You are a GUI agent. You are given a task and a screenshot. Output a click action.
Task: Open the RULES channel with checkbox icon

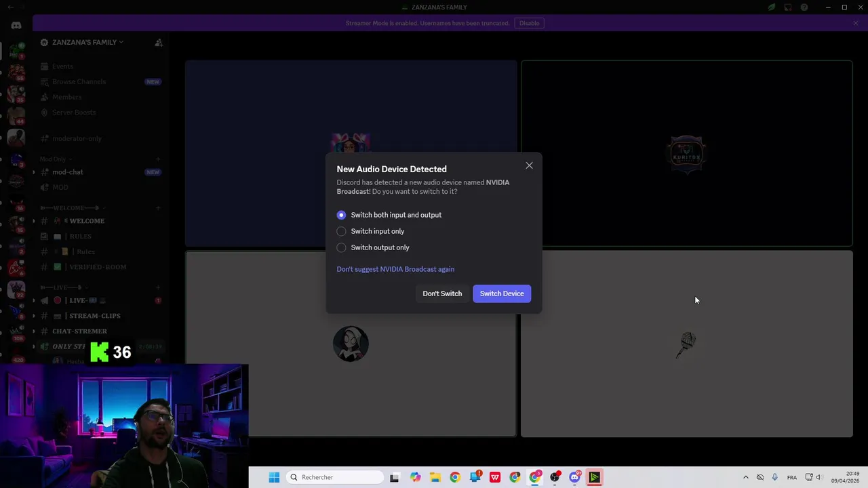(x=100, y=237)
